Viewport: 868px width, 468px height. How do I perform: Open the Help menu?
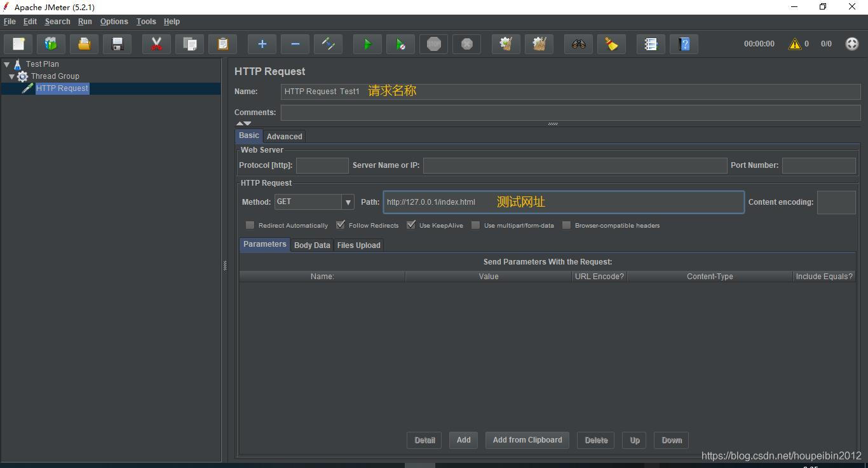pos(172,22)
